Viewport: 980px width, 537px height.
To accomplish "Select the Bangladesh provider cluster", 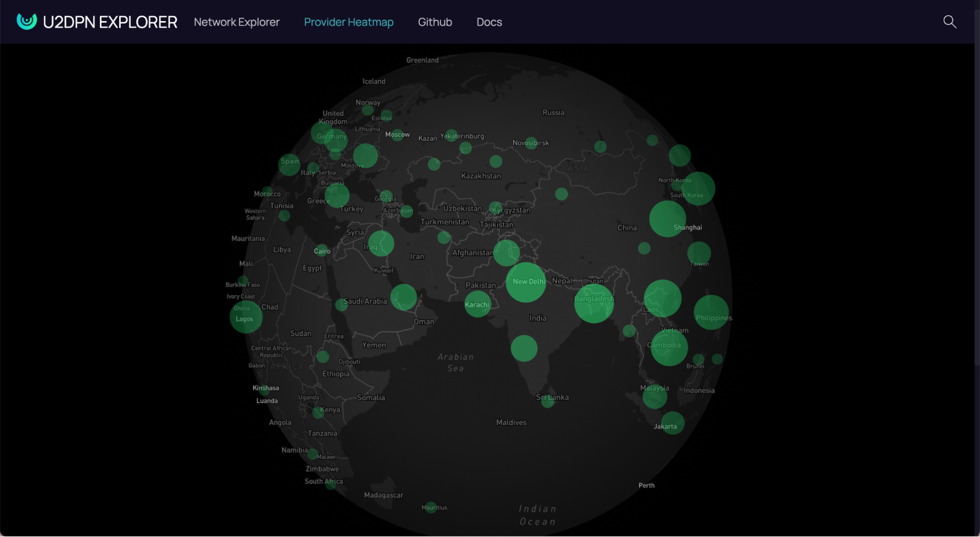I will [x=594, y=304].
